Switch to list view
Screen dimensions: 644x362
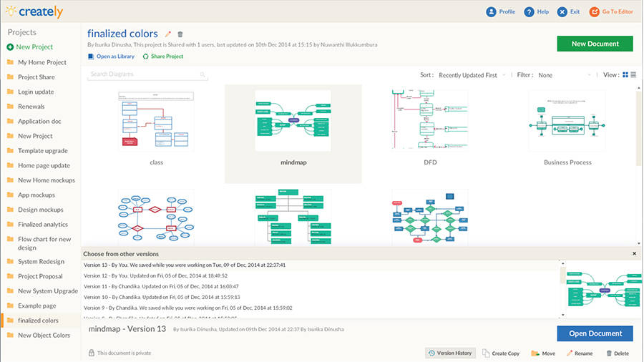pos(633,74)
